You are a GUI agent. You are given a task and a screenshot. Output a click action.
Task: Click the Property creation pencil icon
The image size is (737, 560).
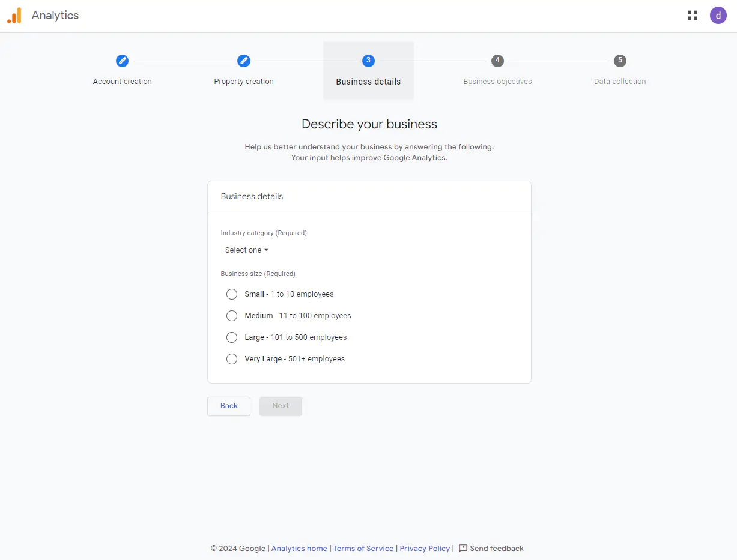click(x=244, y=61)
